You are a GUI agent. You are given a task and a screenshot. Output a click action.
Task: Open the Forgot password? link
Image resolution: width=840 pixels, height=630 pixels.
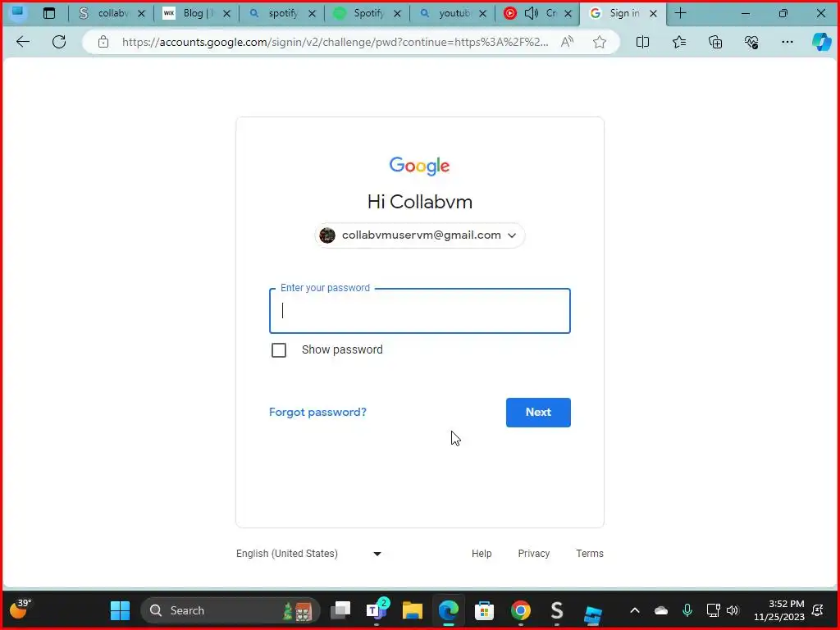(x=317, y=412)
